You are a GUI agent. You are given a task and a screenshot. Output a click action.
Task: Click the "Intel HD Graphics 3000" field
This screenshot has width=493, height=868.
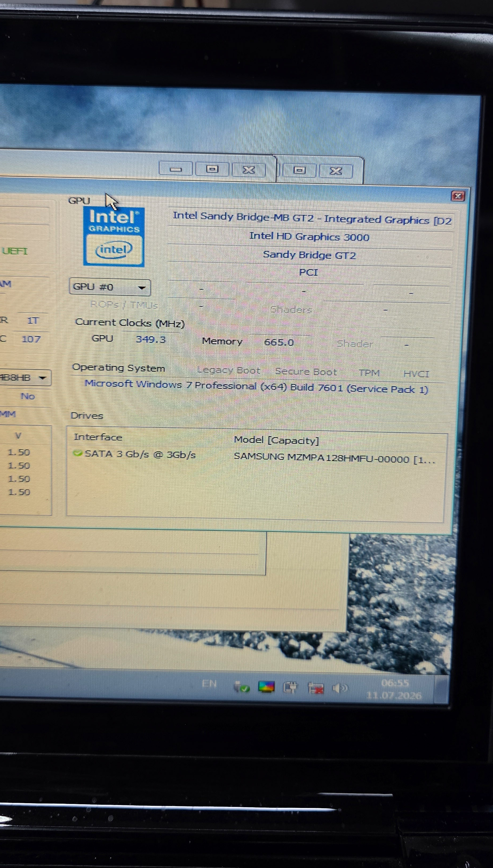tap(309, 236)
